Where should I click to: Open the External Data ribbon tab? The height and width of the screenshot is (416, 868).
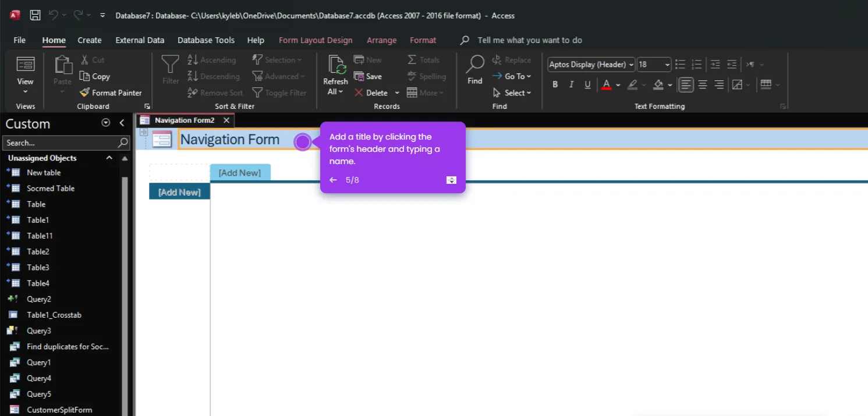pyautogui.click(x=140, y=40)
